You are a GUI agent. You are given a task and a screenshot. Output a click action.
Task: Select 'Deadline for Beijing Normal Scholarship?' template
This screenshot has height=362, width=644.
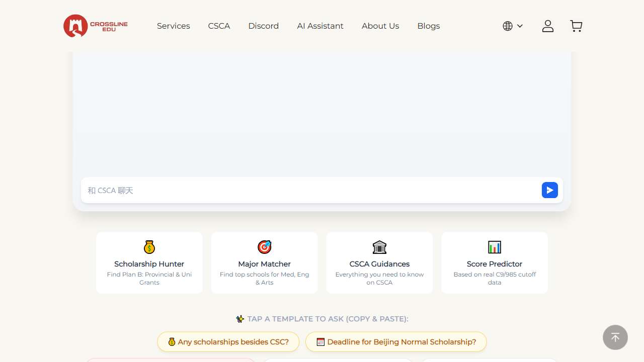point(396,342)
